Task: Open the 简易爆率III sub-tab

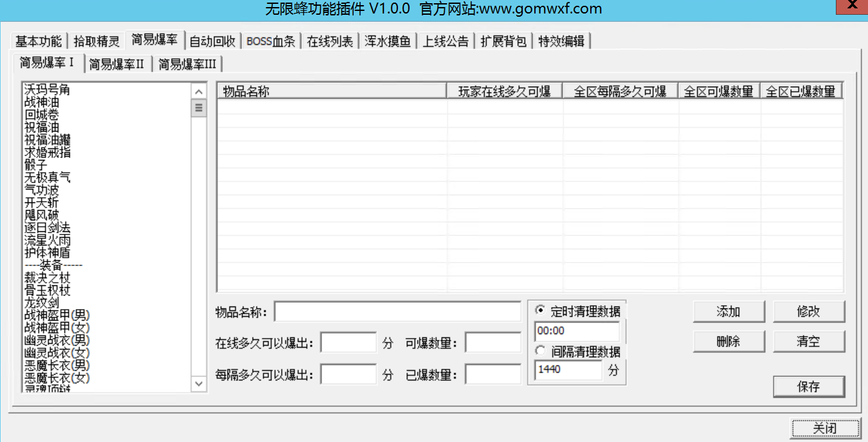Action: coord(187,64)
